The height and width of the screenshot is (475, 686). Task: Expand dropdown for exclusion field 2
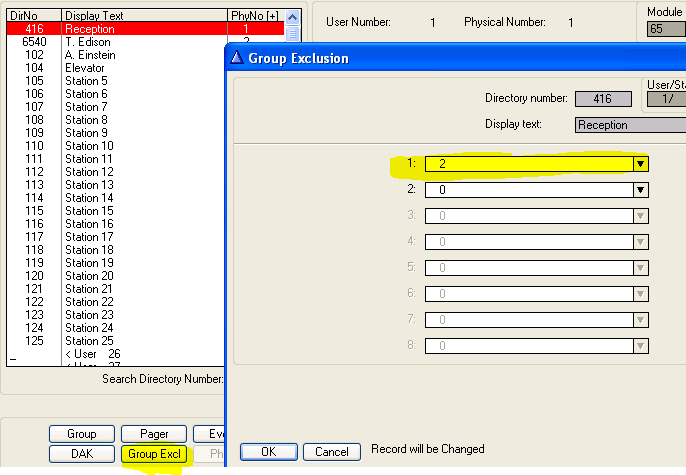coord(640,189)
